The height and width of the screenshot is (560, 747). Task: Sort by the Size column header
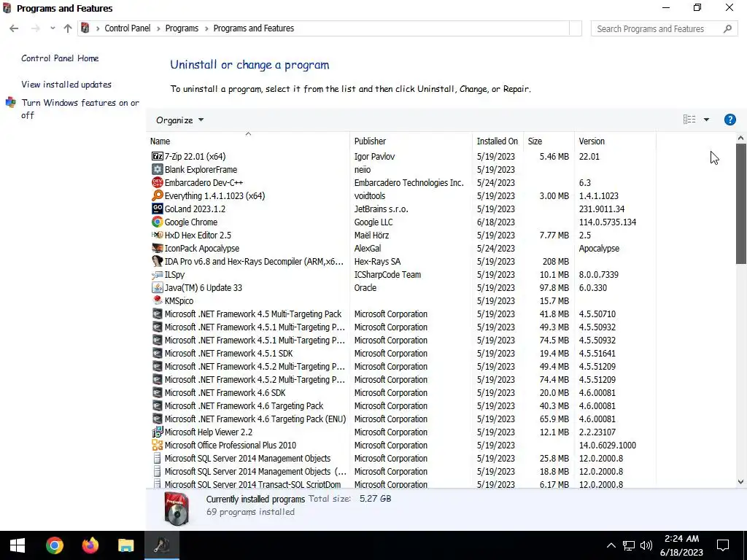[x=549, y=141]
